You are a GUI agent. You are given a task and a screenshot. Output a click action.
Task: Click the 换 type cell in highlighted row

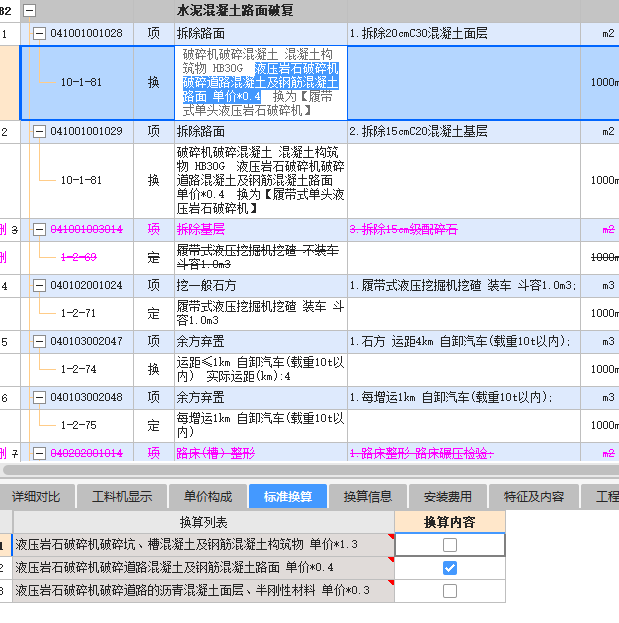point(154,83)
